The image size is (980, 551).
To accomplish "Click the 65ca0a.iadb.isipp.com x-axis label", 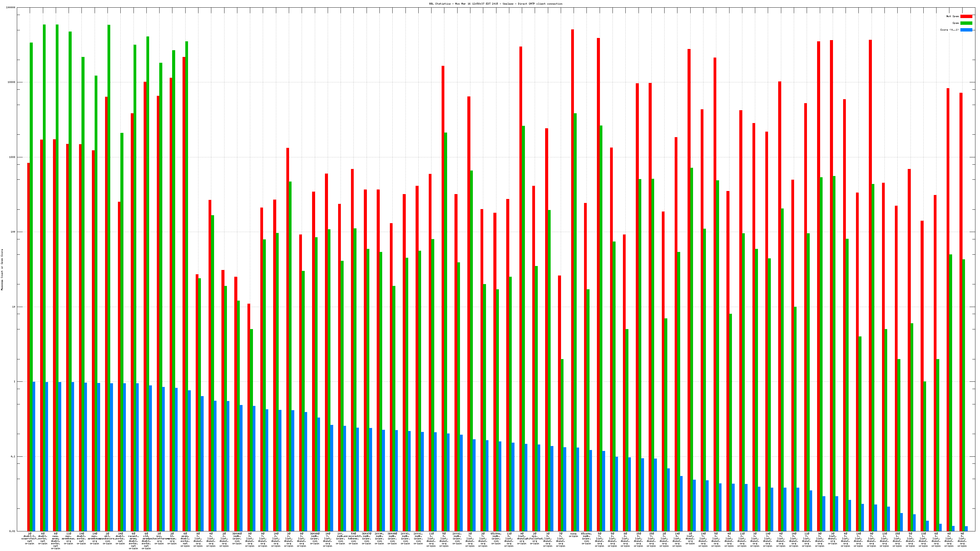I will (x=586, y=539).
